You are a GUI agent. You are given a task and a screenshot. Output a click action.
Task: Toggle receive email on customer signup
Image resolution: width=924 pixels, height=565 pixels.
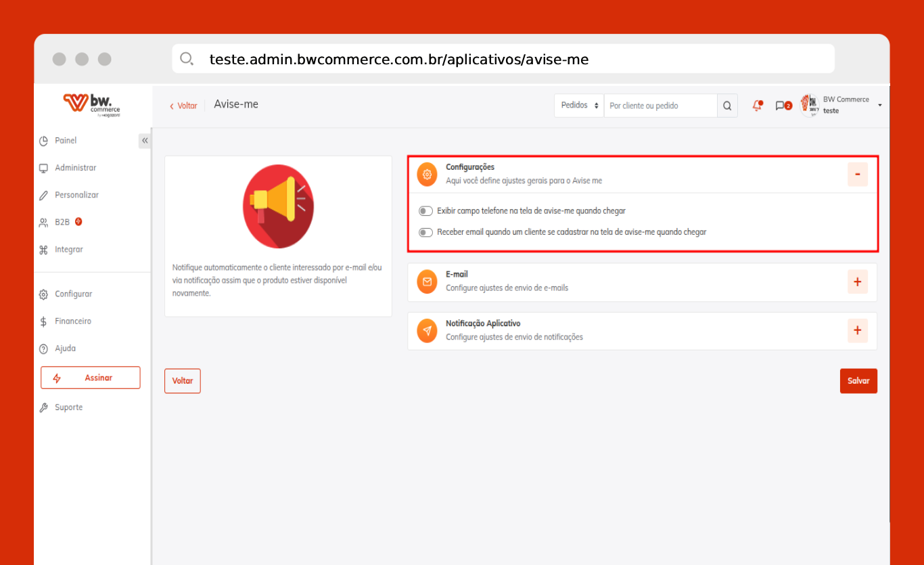tap(425, 232)
